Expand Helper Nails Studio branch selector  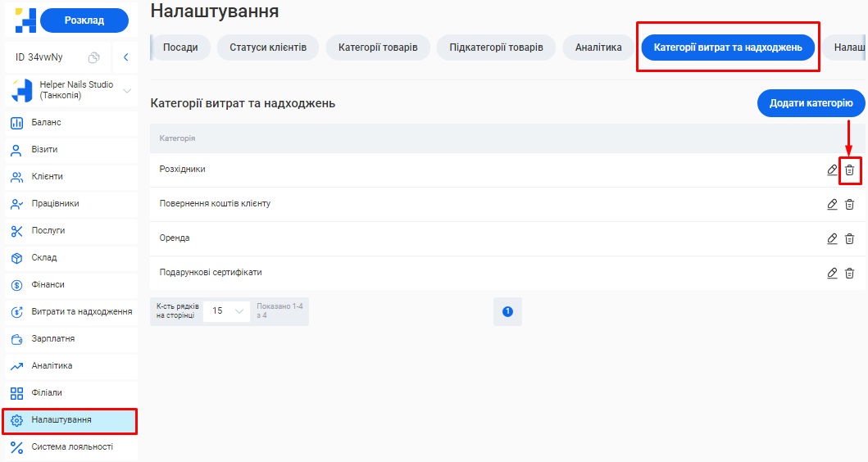click(126, 91)
